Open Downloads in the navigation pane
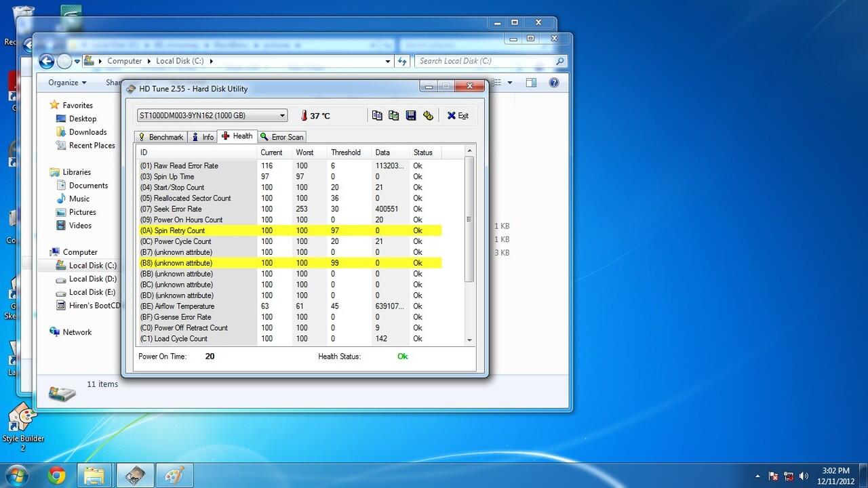868x488 pixels. (87, 132)
